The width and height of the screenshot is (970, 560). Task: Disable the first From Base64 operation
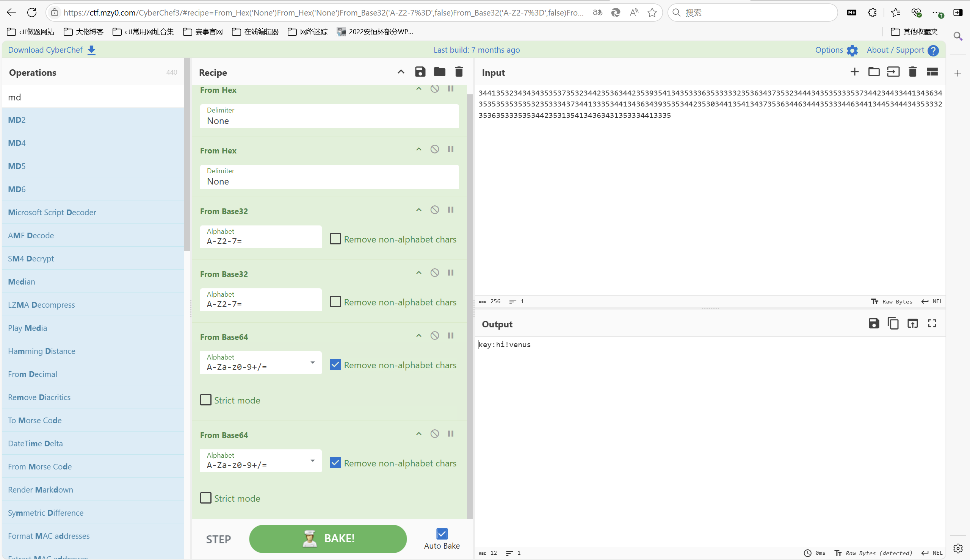(434, 336)
